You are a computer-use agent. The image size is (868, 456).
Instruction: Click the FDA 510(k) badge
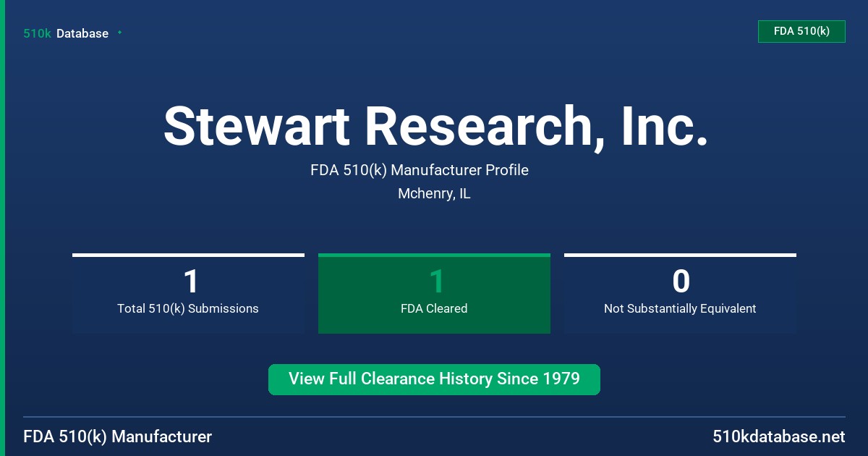801,31
